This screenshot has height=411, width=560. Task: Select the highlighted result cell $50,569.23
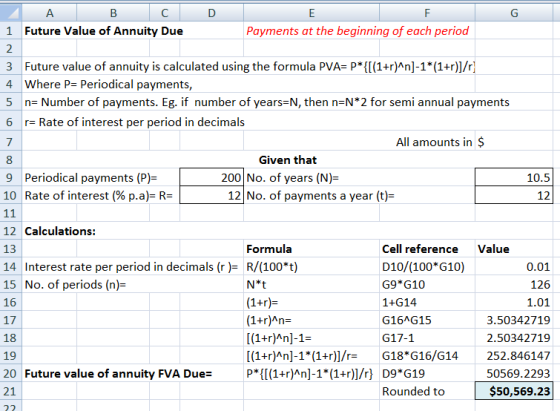[x=514, y=391]
